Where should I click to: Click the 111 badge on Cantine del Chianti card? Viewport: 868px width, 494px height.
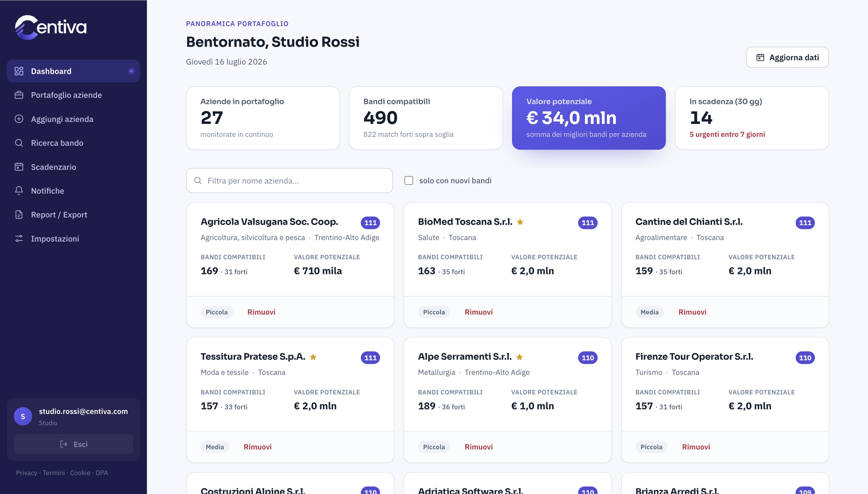[x=805, y=223]
